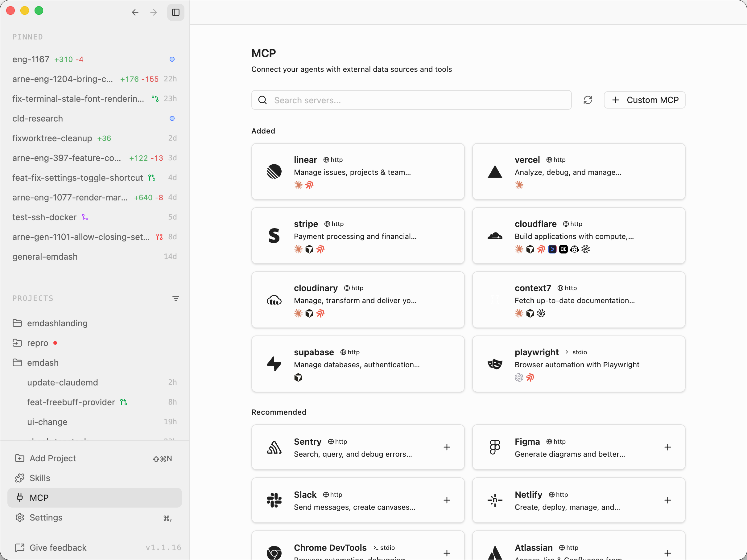
Task: Click the pull request icon on feat-freebuff-provider
Action: click(x=124, y=402)
